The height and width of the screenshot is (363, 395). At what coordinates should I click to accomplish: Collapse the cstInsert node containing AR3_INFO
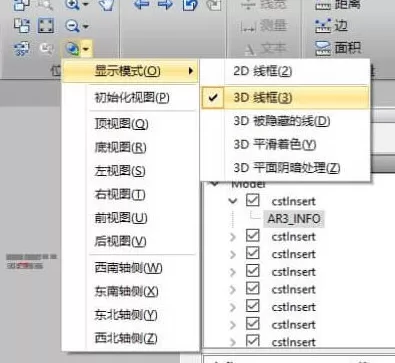233,201
